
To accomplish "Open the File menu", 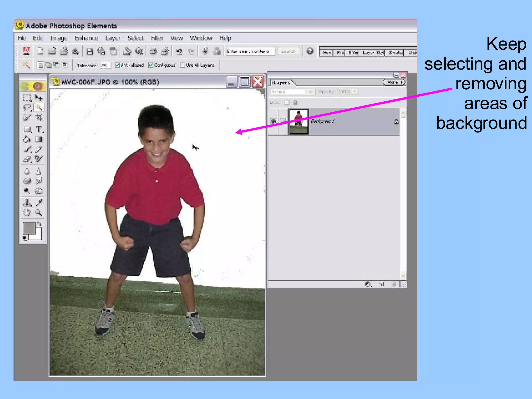I will pyautogui.click(x=22, y=38).
